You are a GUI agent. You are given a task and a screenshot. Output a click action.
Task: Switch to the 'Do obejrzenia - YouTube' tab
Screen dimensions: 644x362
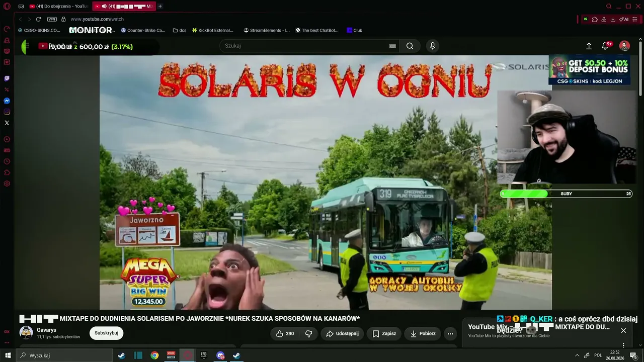58,7
